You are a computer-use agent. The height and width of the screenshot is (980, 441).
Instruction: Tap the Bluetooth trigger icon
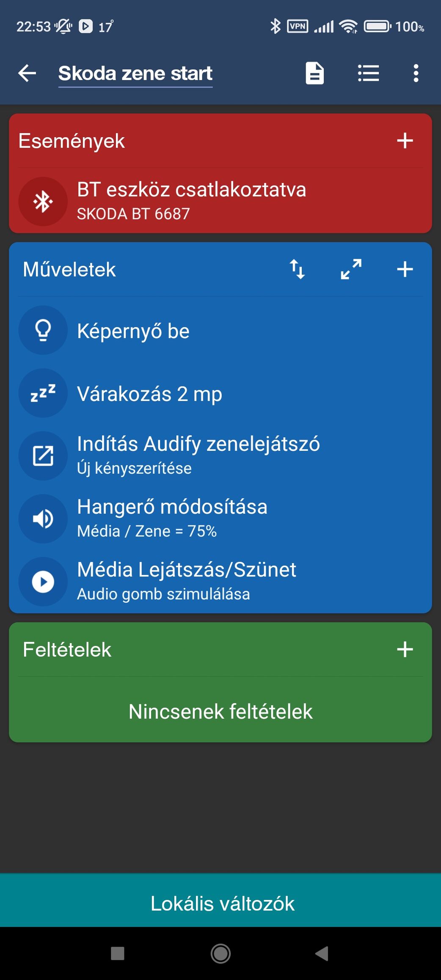[x=43, y=202]
